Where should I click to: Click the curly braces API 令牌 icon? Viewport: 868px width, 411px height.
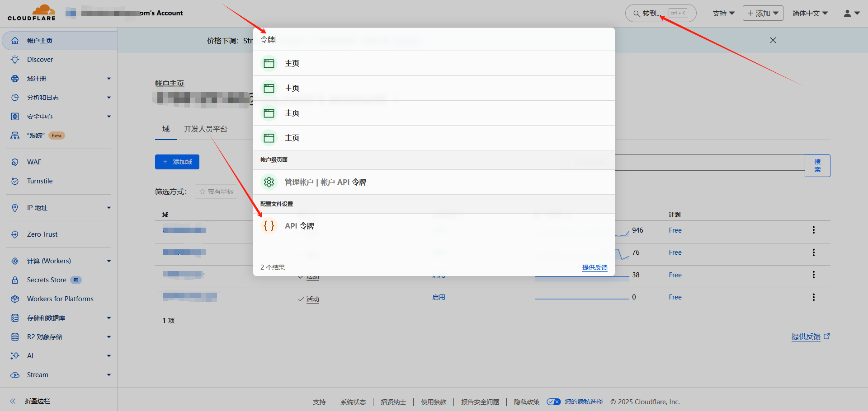[x=269, y=226]
